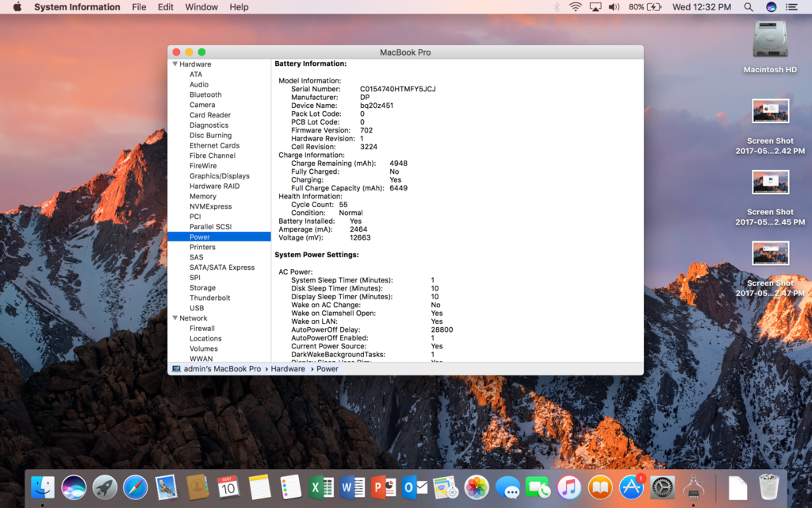Open the Maps icon in Dock
812x508 pixels.
click(445, 487)
